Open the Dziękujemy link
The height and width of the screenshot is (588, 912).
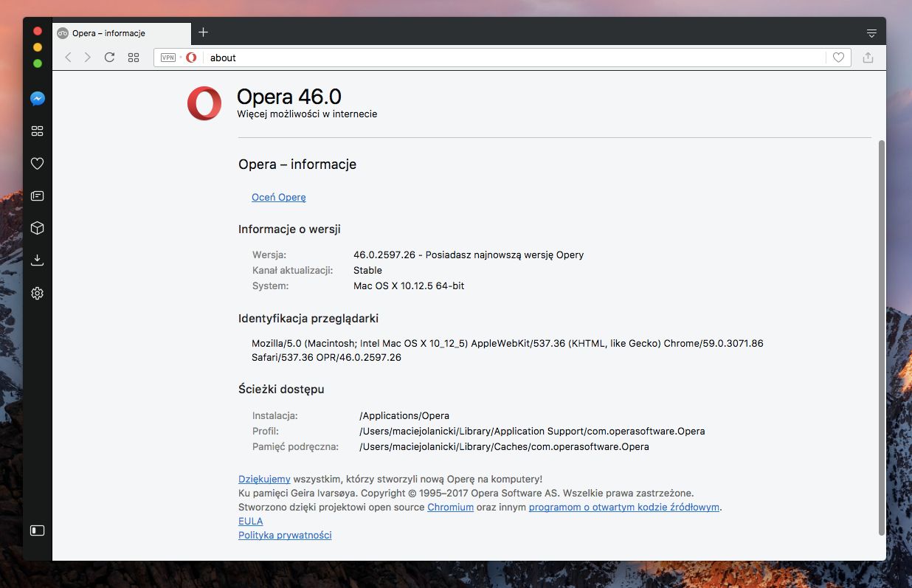coord(264,479)
